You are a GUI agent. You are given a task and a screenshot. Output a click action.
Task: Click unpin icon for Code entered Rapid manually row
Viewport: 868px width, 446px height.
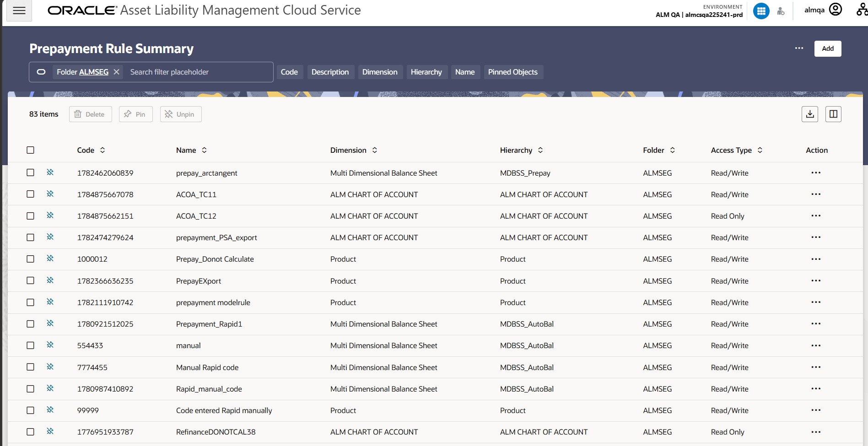(x=50, y=410)
